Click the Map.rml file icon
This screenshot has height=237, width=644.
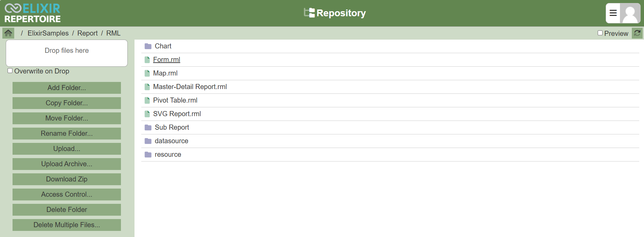147,73
